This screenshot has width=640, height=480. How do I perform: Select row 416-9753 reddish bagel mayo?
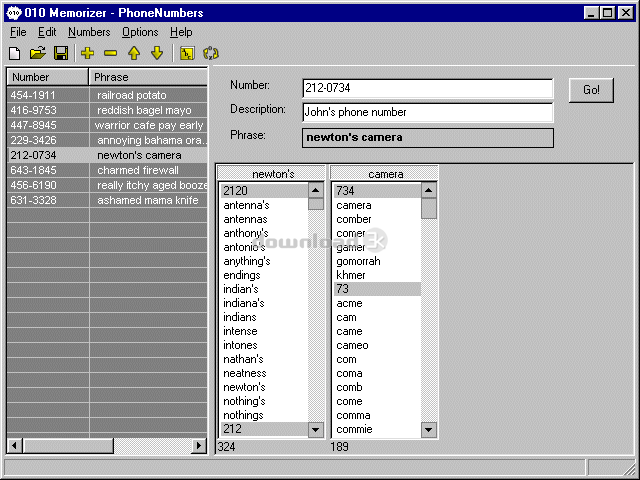pyautogui.click(x=107, y=110)
